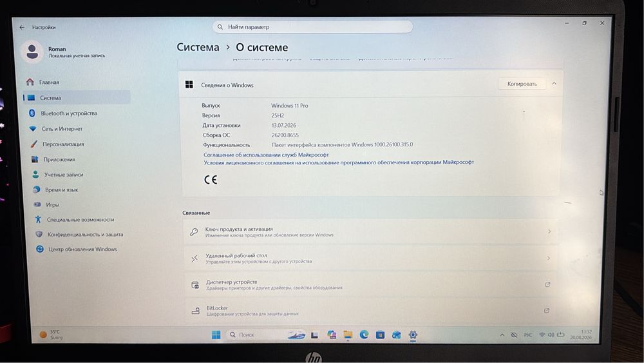Select the edition text Windows 11 Pro
The image size is (644, 363).
[290, 106]
